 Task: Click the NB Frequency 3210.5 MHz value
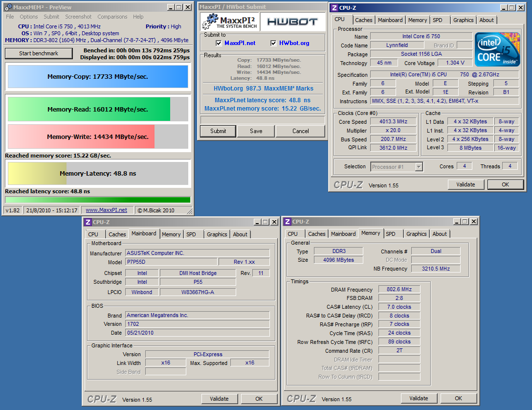436,269
